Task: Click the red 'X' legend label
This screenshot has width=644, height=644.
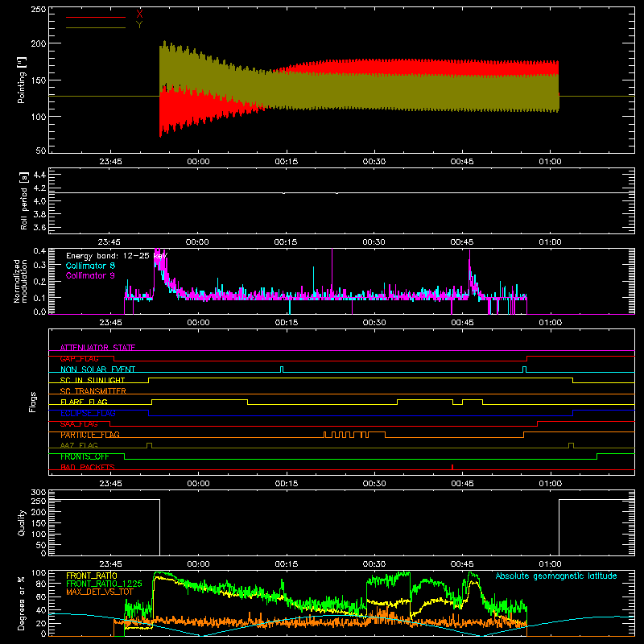Action: pyautogui.click(x=139, y=14)
